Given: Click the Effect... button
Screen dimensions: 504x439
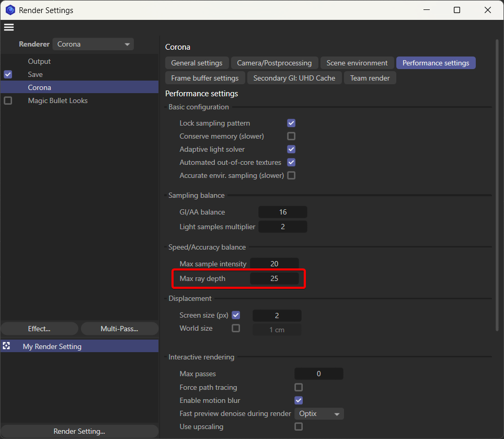Looking at the screenshot, I should [39, 329].
